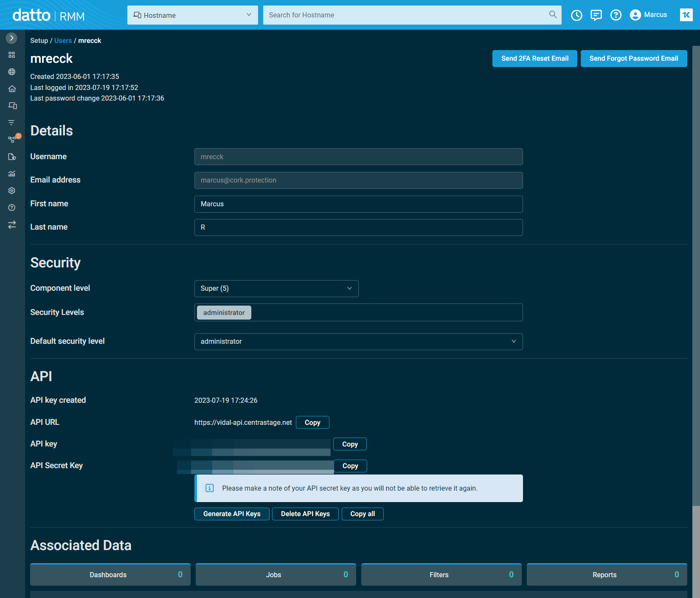Copy the API key
The height and width of the screenshot is (598, 700).
pyautogui.click(x=350, y=444)
